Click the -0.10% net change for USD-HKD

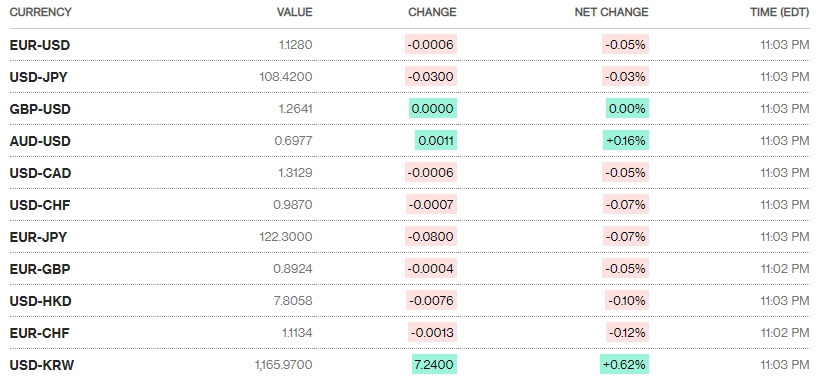(x=627, y=300)
